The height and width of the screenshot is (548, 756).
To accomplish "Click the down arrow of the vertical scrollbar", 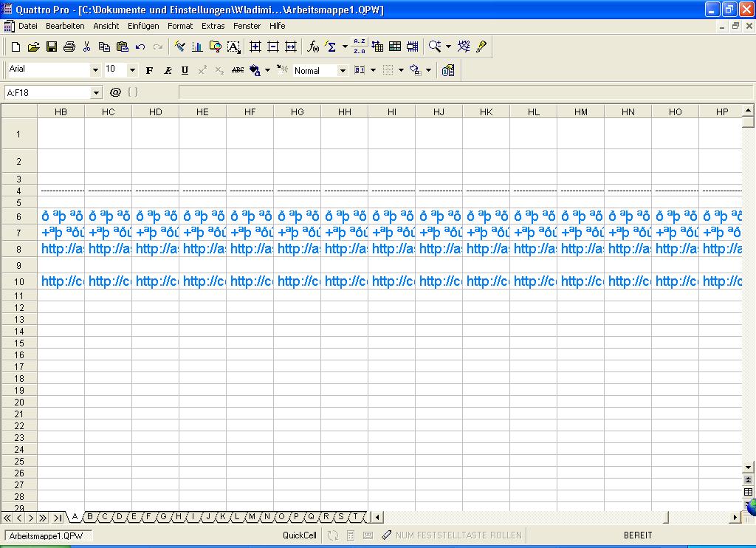I will pos(748,467).
